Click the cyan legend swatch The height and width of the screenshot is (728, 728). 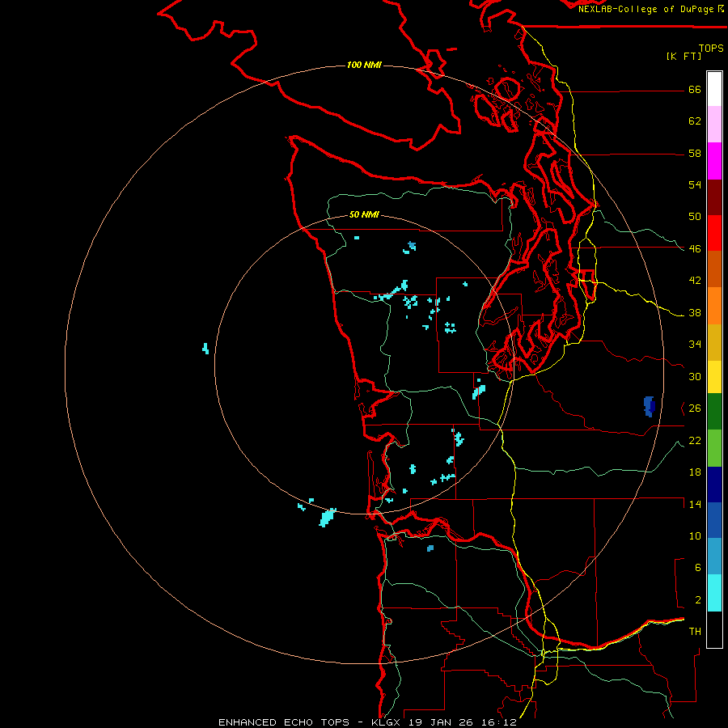pyautogui.click(x=714, y=593)
